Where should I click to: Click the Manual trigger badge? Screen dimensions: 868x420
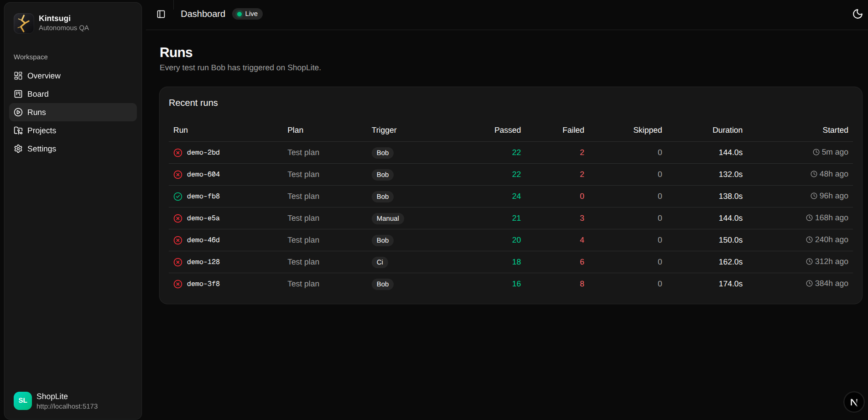coord(388,218)
